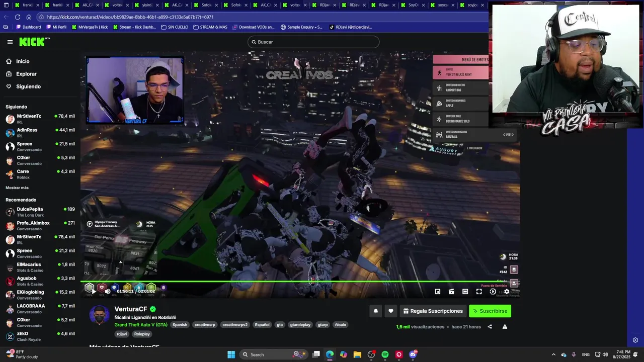Image resolution: width=644 pixels, height=362 pixels.
Task: Open Discord from the taskbar
Action: [413, 354]
